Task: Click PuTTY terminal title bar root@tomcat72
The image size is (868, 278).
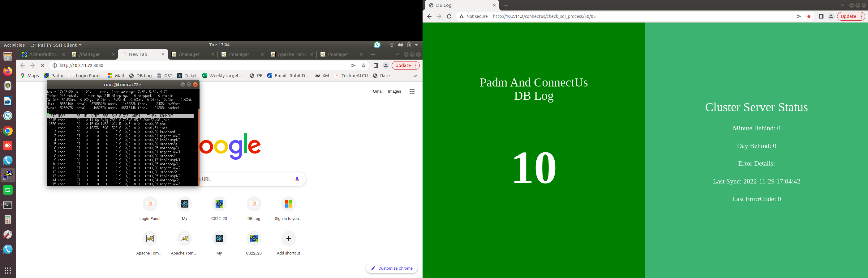Action: click(x=123, y=84)
